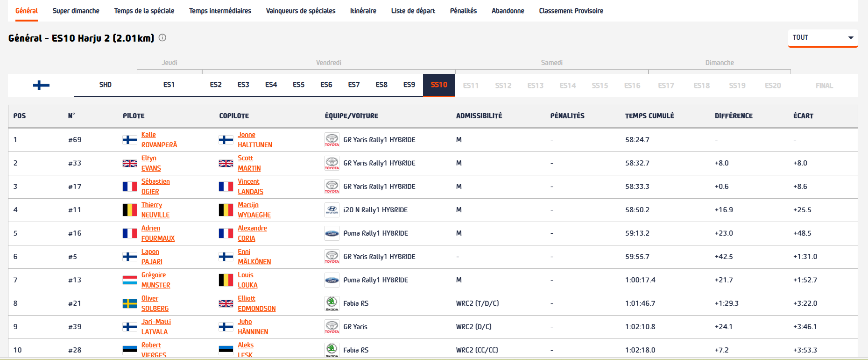View the Abandonne tab

click(508, 11)
